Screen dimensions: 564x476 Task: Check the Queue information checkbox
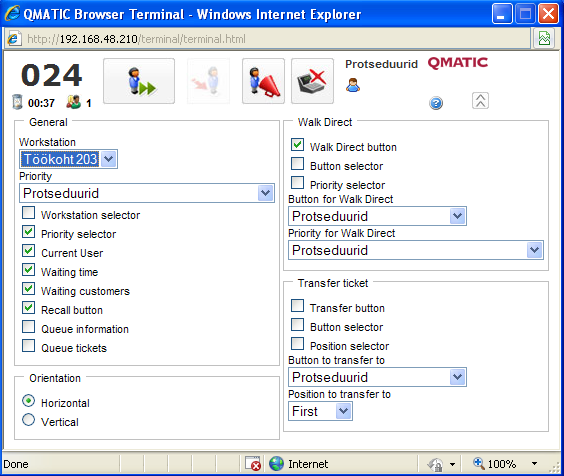tap(28, 327)
